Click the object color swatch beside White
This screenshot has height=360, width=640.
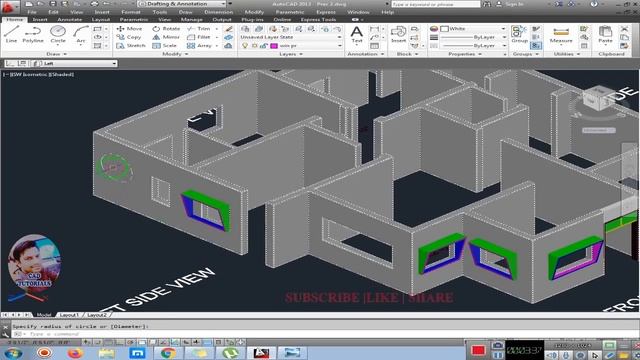(444, 29)
